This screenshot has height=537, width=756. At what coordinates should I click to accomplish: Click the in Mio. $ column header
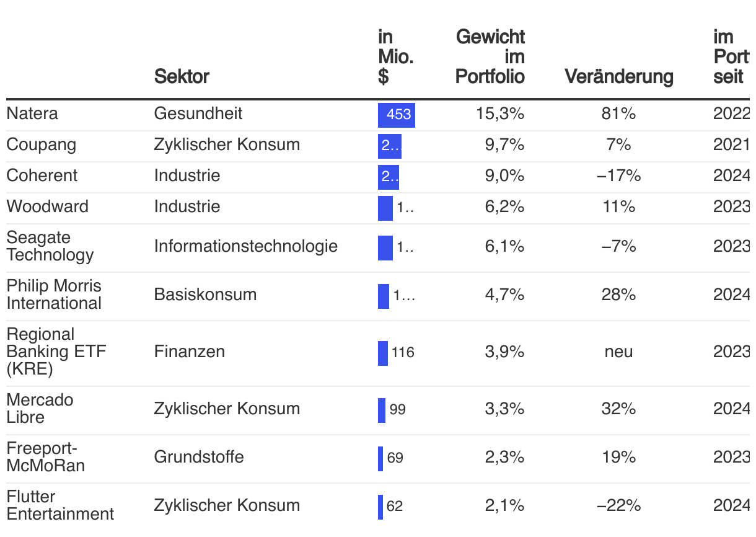(396, 56)
